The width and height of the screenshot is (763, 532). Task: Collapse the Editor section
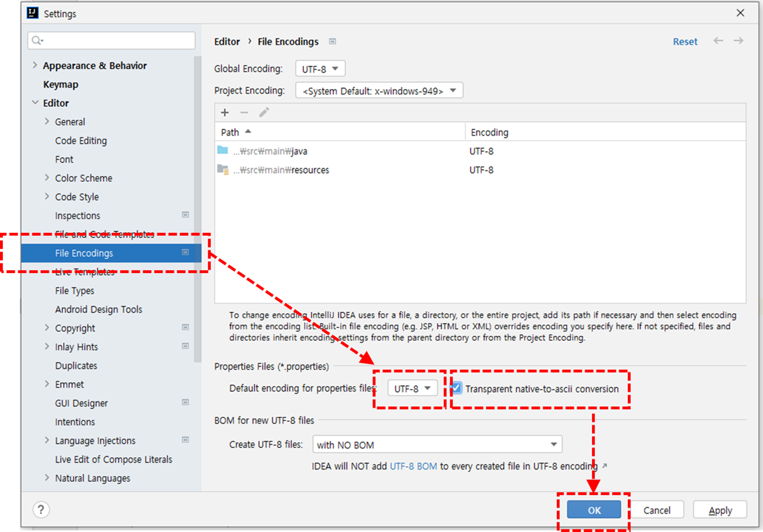pyautogui.click(x=35, y=103)
